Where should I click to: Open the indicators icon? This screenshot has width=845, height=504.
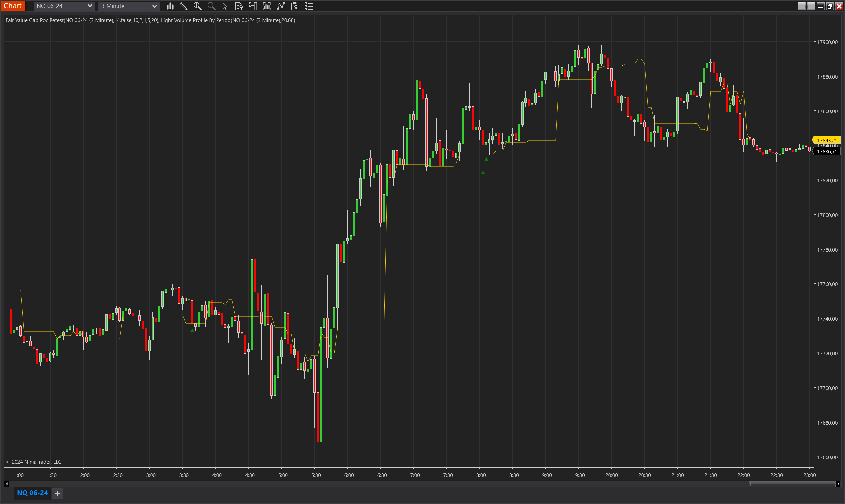point(267,6)
